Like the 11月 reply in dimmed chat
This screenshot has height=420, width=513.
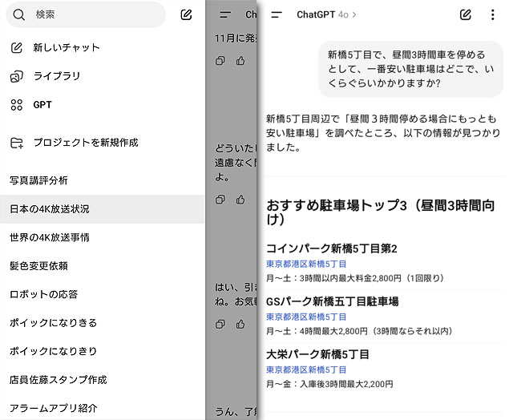click(240, 60)
